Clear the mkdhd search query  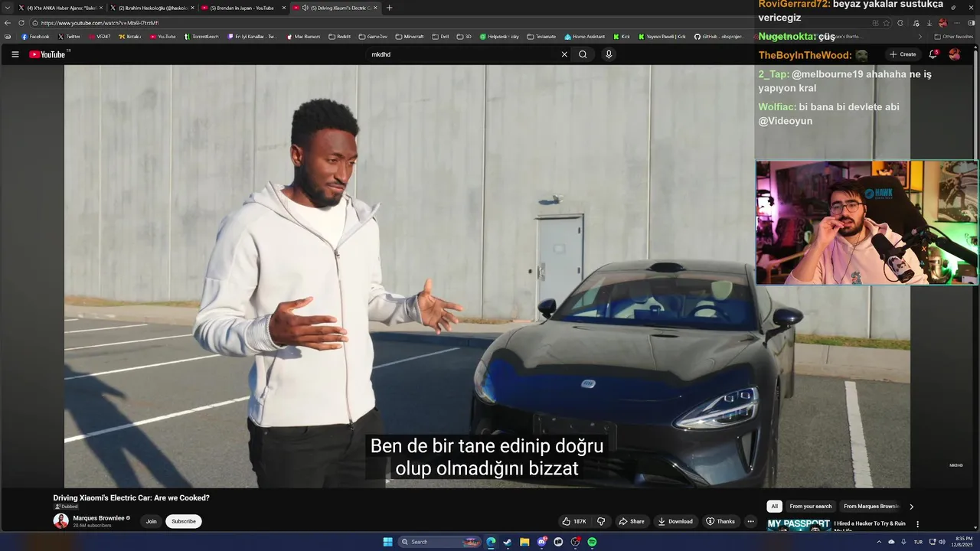(564, 54)
